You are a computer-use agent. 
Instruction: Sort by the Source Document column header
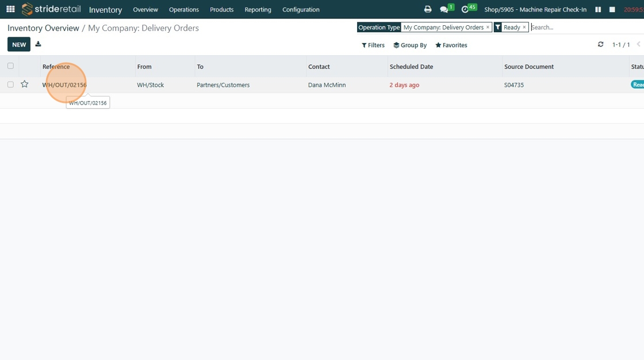point(528,67)
